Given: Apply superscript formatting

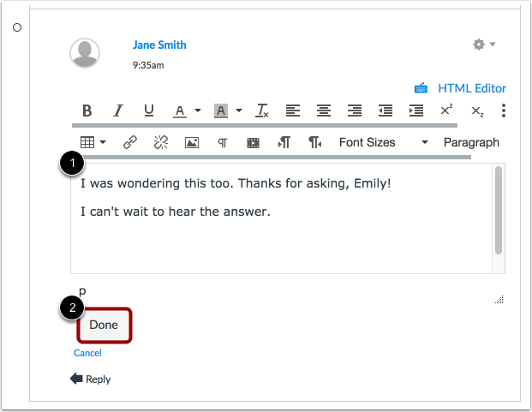Looking at the screenshot, I should [x=446, y=110].
